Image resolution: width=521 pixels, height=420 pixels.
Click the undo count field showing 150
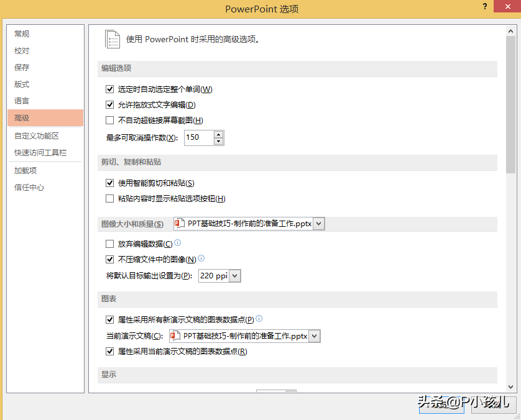coord(199,137)
